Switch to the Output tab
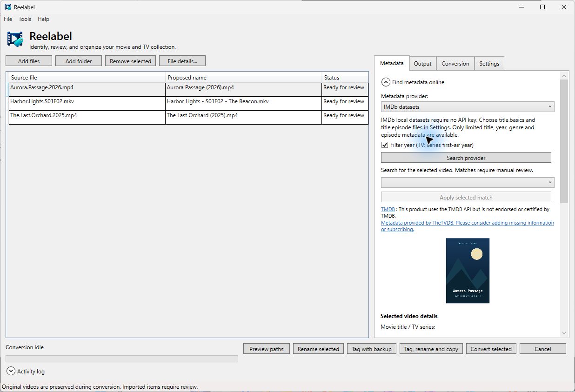 (x=423, y=64)
